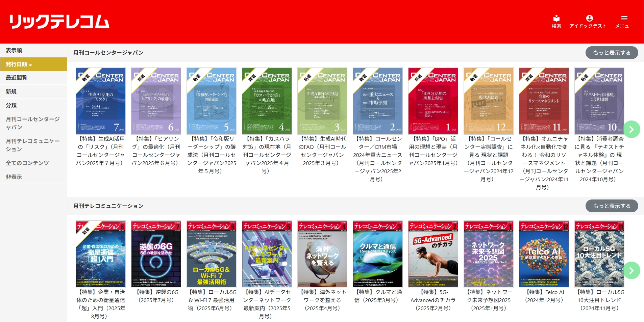Open the アイドックテスト account icon

(588, 22)
